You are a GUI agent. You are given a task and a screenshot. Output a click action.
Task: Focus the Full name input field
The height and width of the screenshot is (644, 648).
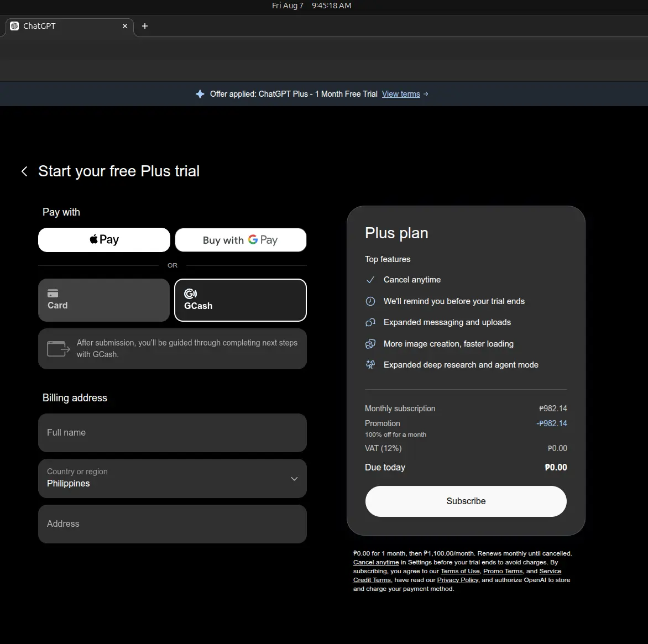[173, 433]
